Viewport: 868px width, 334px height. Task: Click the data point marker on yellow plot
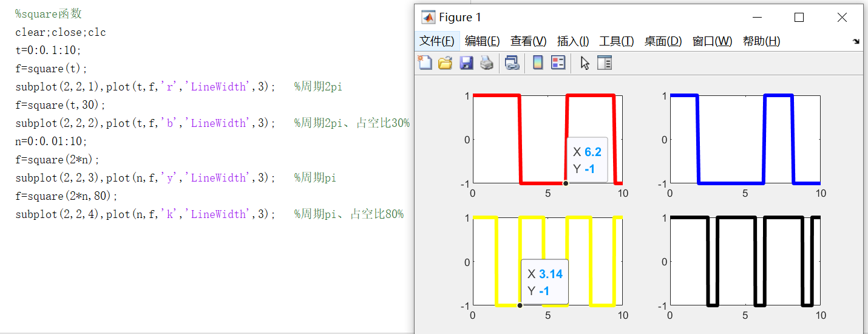(x=520, y=305)
